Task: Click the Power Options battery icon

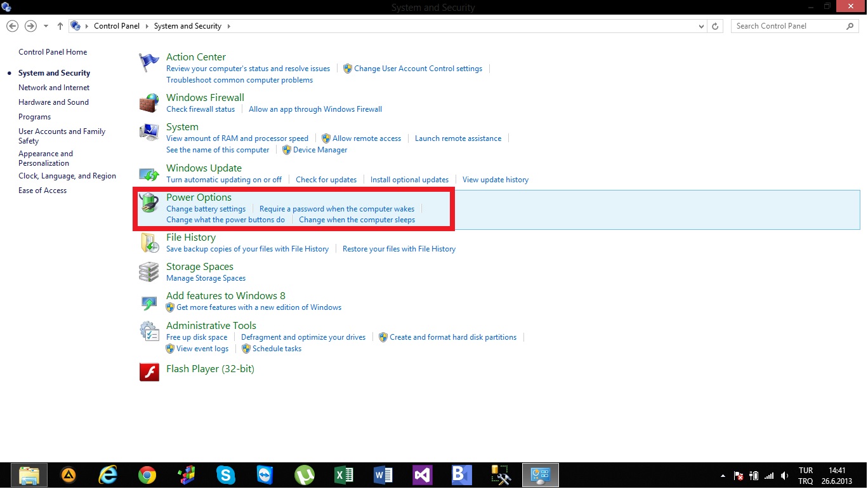Action: click(148, 203)
